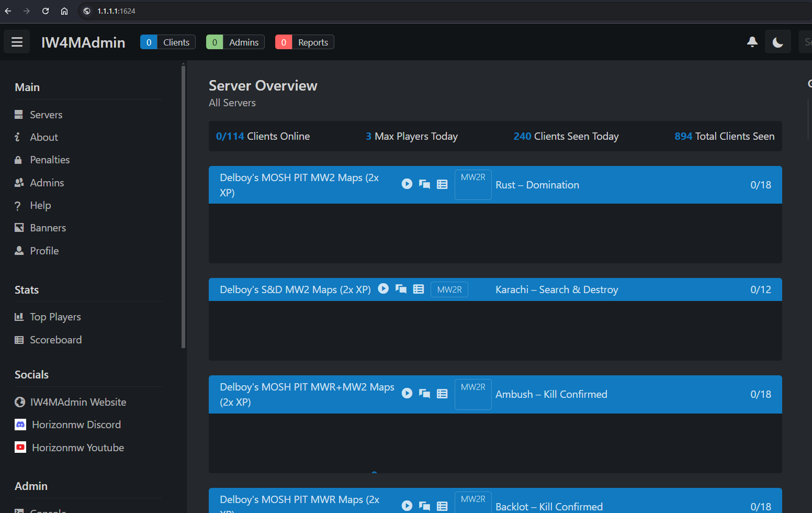Screen dimensions: 812x513
Task: Select Delboy's MOSH PIT MW2 Maps server name
Action: click(299, 185)
